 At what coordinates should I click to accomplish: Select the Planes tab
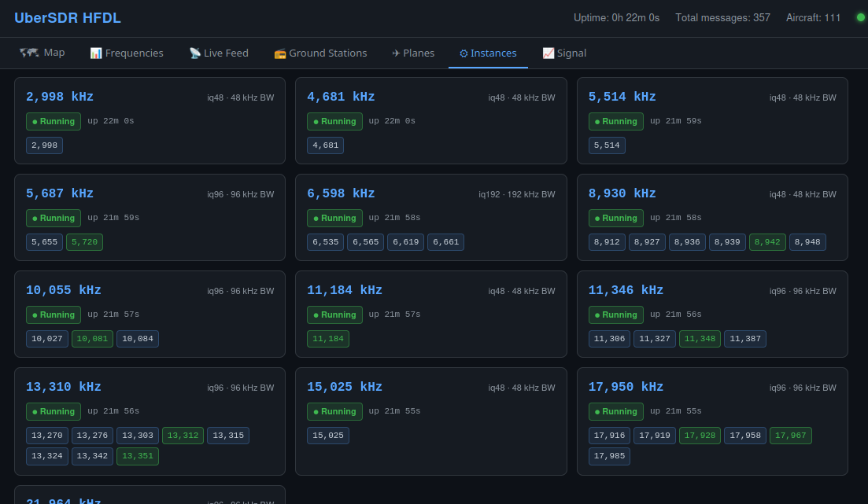coord(413,53)
